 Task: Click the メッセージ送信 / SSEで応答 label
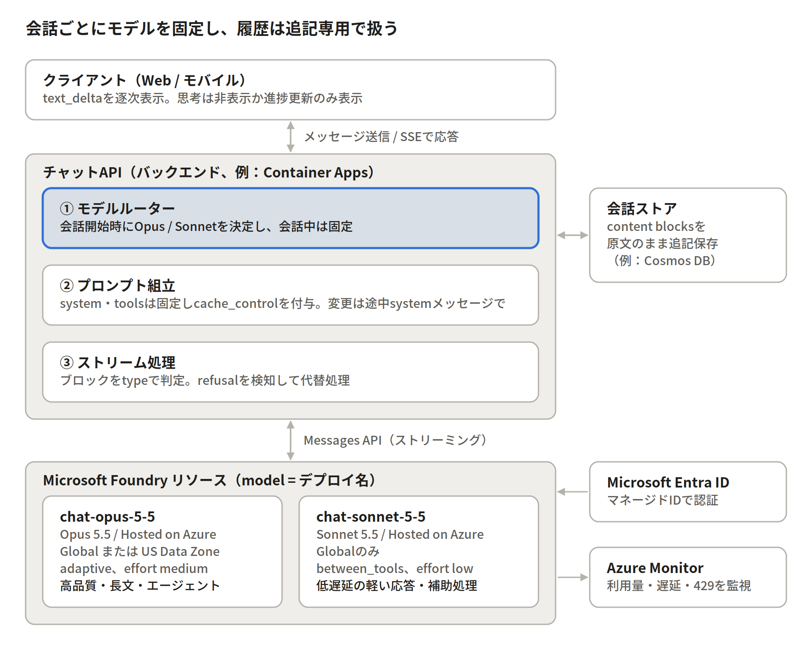(x=381, y=137)
